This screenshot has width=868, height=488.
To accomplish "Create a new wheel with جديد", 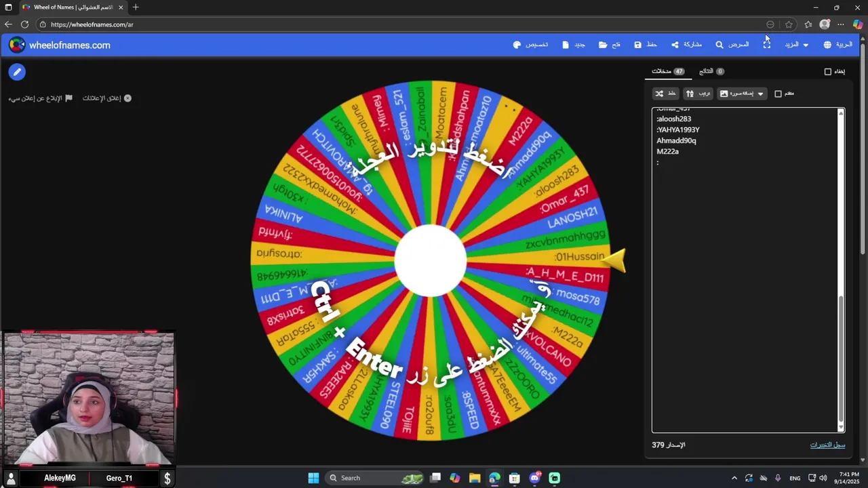I will pos(574,45).
